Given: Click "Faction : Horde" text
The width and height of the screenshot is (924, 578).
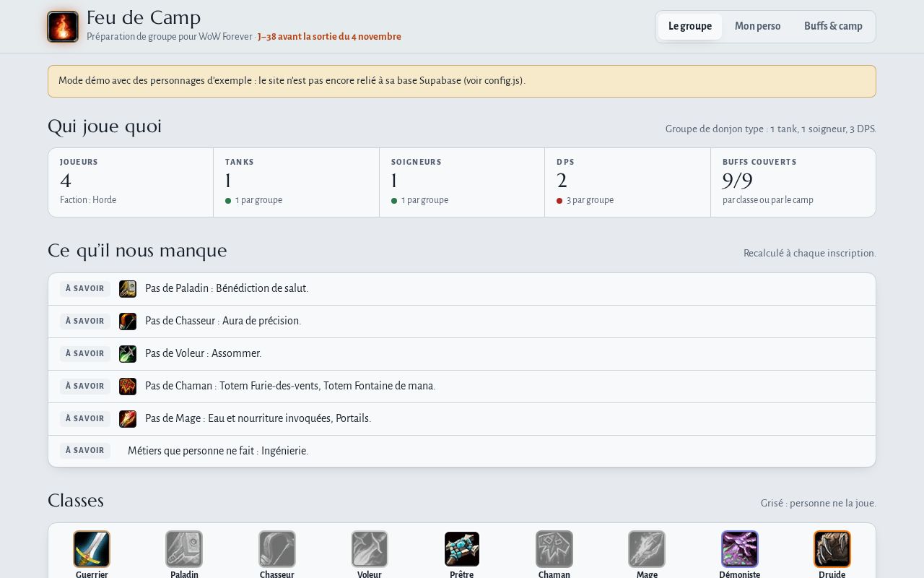Looking at the screenshot, I should [88, 200].
